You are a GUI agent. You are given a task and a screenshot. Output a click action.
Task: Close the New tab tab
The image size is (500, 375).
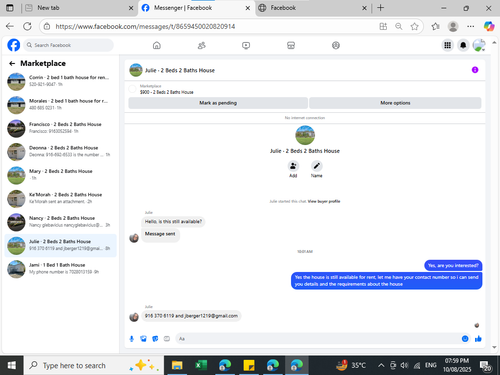pos(131,8)
